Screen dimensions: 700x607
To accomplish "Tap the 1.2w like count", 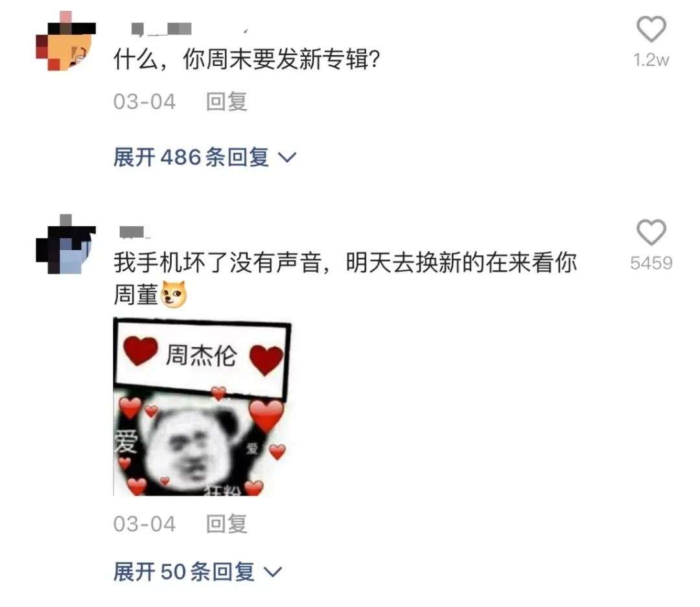I will pos(651,60).
